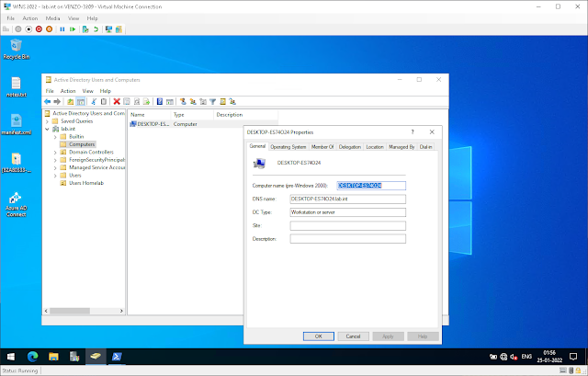588x376 pixels.
Task: Click the Find objects toolbar icon
Action: point(222,102)
